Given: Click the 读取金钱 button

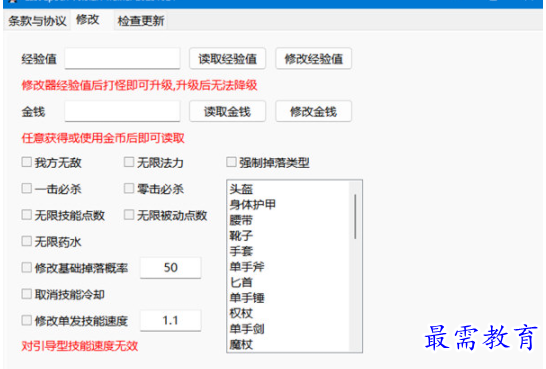Looking at the screenshot, I should [227, 111].
